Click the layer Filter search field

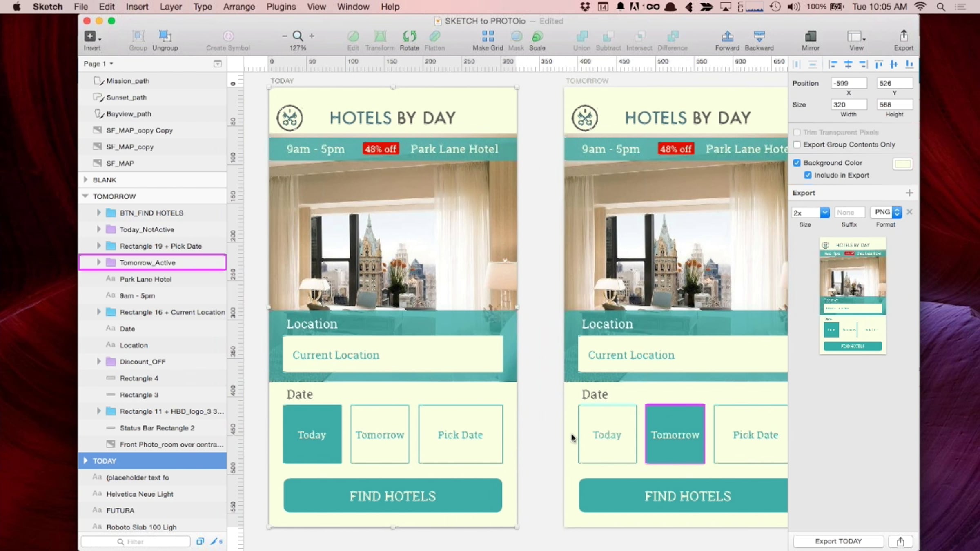[136, 542]
